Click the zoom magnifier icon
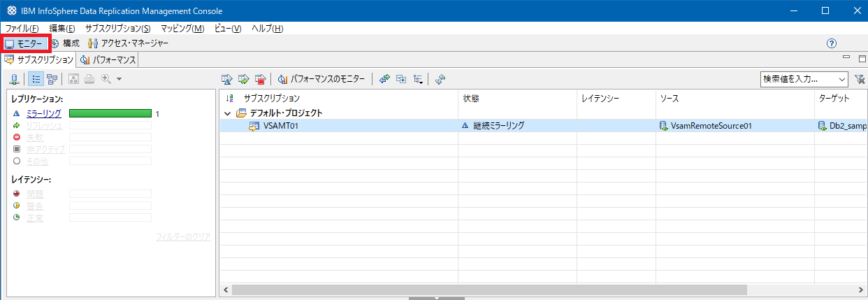Screen dimensions: 868x300 [106, 80]
